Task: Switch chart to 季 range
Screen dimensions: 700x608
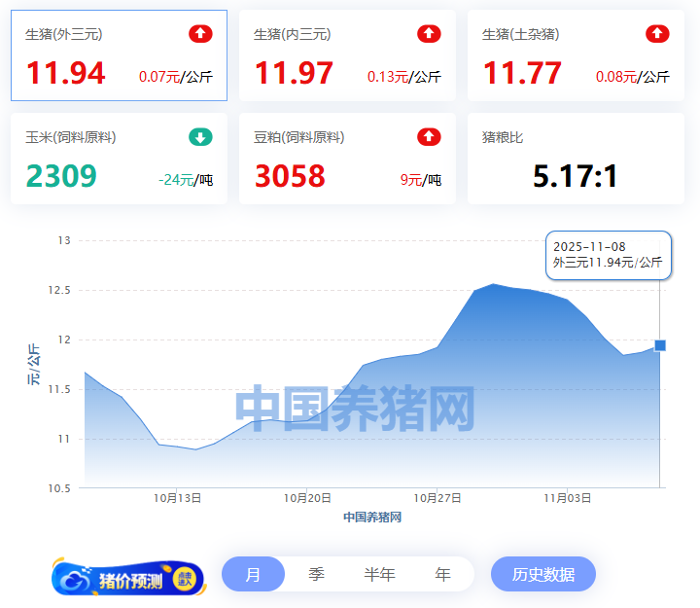Action: (316, 574)
